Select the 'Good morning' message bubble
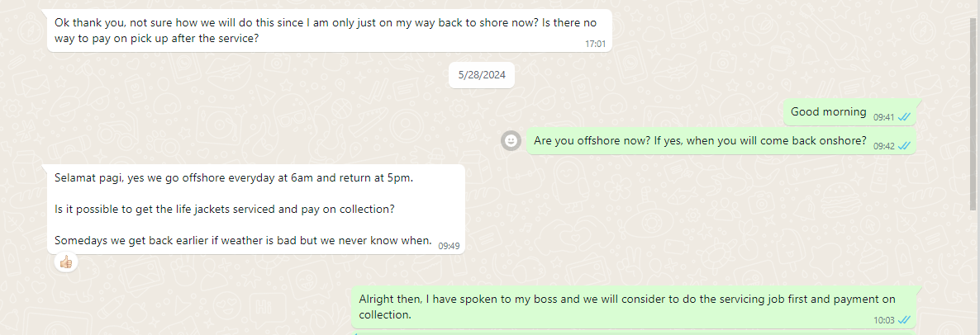The width and height of the screenshot is (980, 335). [828, 112]
